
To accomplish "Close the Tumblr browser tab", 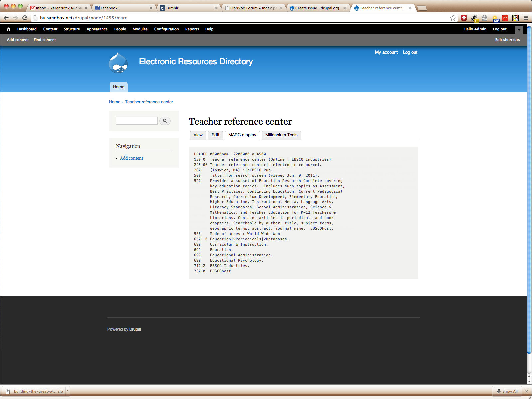I will pyautogui.click(x=216, y=8).
